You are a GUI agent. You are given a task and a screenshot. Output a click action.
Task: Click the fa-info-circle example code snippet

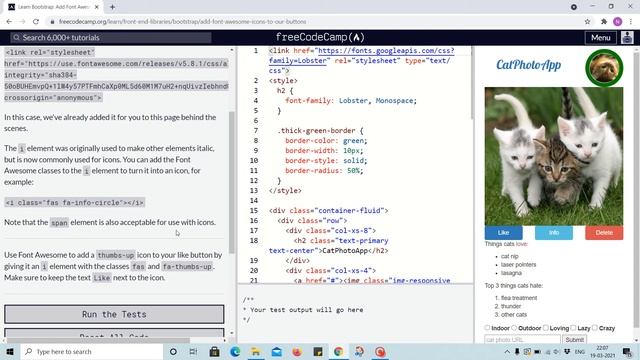[74, 202]
